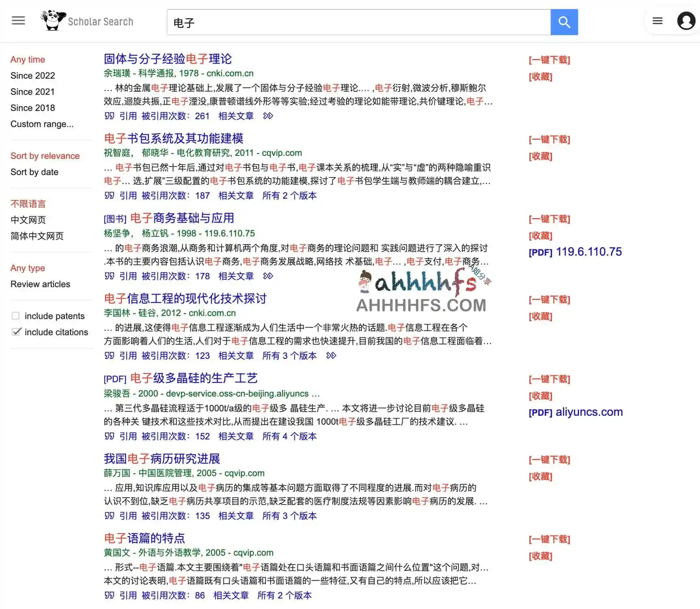
Task: Click inside the search input field
Action: click(357, 22)
